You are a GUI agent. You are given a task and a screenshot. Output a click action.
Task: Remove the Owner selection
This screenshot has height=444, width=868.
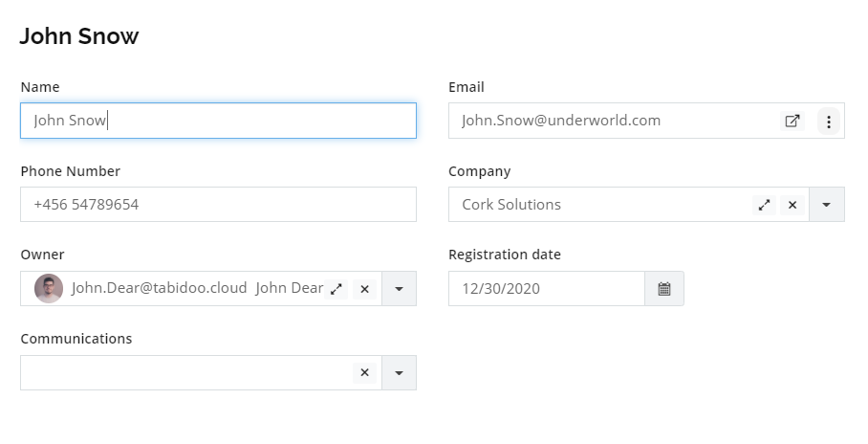(364, 289)
